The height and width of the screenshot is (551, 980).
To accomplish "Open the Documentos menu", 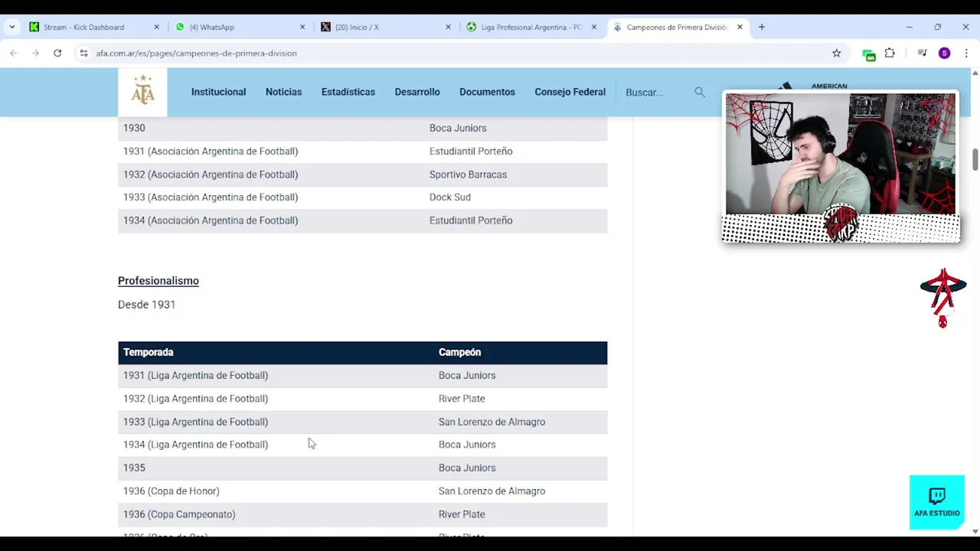I will pyautogui.click(x=487, y=92).
